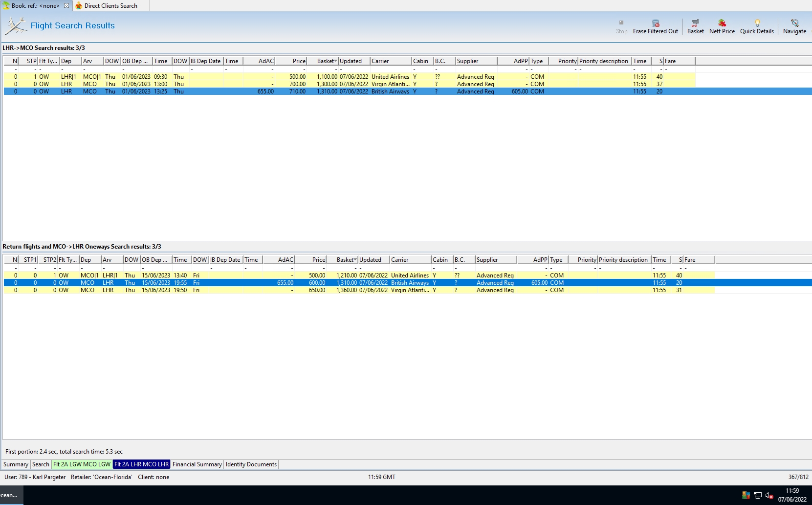Sort LHR->MCO grid by Supplier header

click(476, 61)
